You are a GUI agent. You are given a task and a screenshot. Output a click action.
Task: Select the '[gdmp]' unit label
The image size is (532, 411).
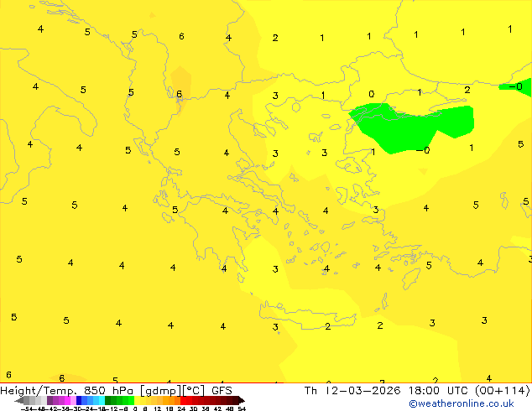(x=161, y=391)
